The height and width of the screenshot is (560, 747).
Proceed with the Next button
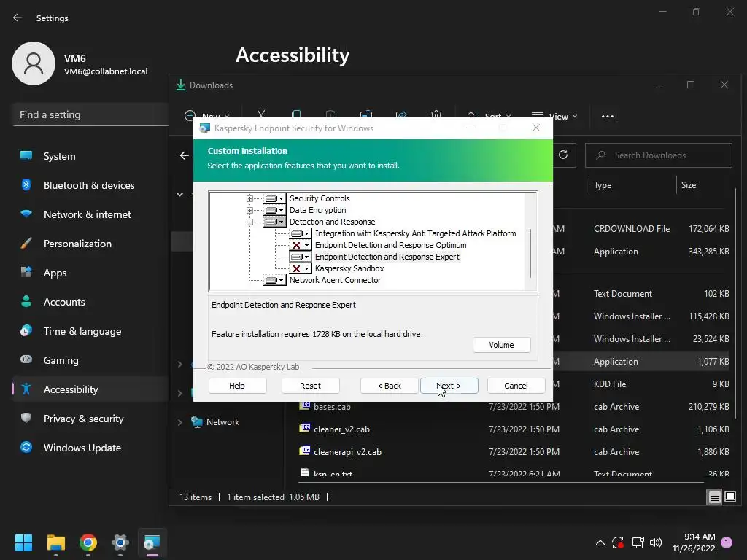click(x=449, y=386)
